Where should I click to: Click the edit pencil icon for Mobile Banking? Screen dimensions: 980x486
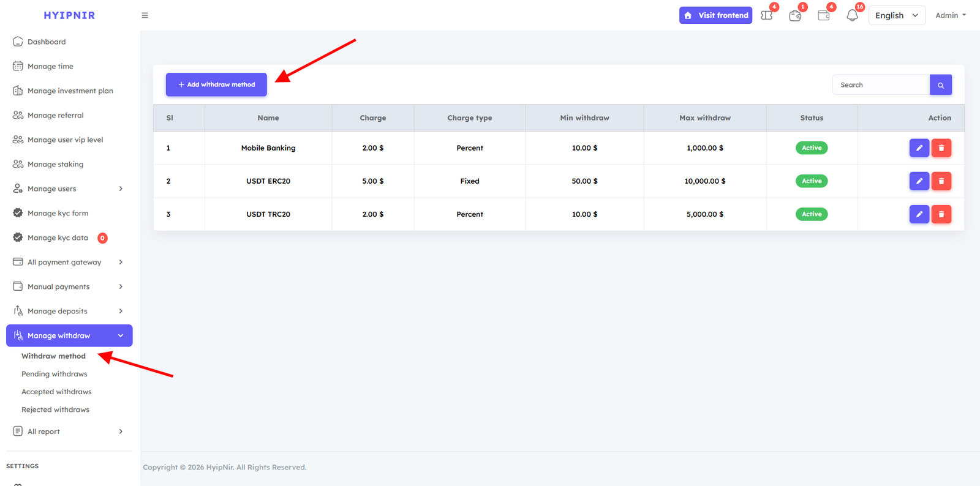click(x=919, y=148)
